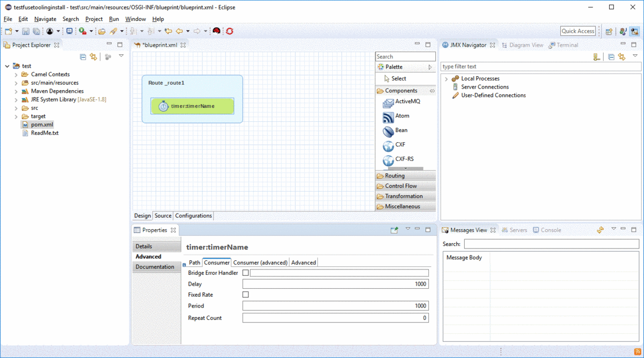Click the Repeat Count input field
Image resolution: width=644 pixels, height=358 pixels.
pyautogui.click(x=335, y=318)
